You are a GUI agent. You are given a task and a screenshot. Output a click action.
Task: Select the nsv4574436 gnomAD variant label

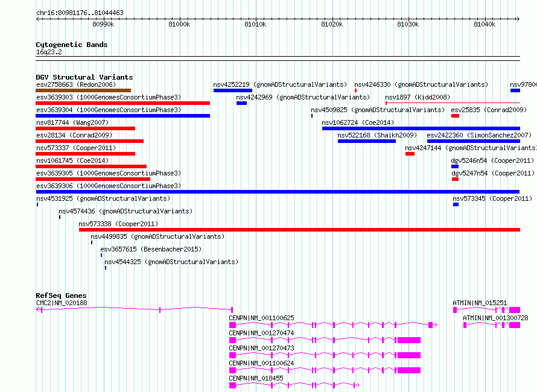pyautogui.click(x=126, y=211)
